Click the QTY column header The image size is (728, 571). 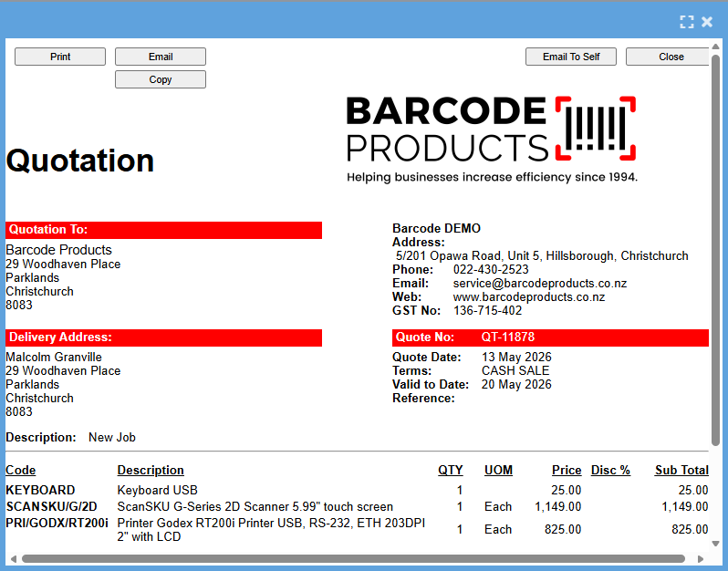(x=451, y=471)
